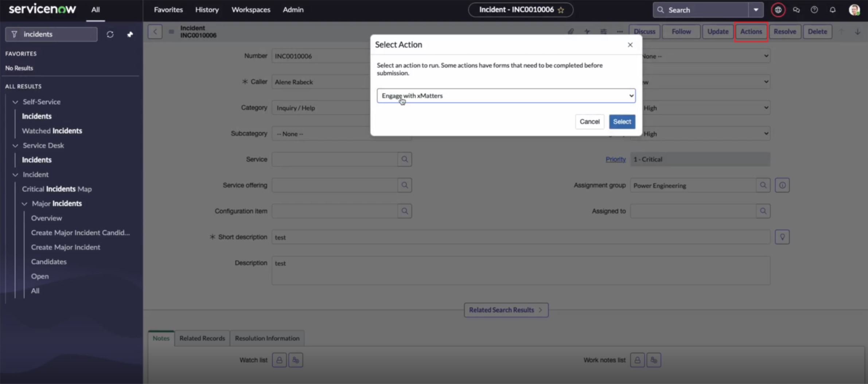
Task: Click the Update button
Action: [x=718, y=32]
